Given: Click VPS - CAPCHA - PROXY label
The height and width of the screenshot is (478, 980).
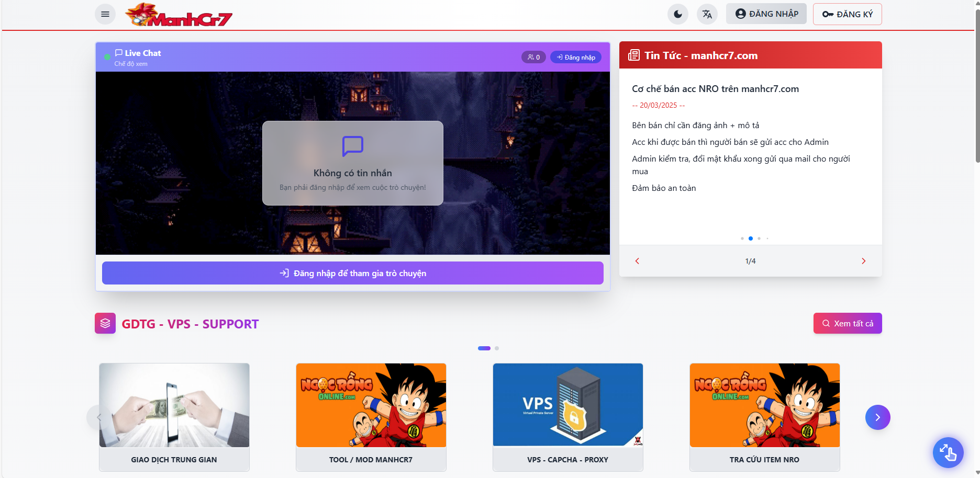Looking at the screenshot, I should pos(567,460).
